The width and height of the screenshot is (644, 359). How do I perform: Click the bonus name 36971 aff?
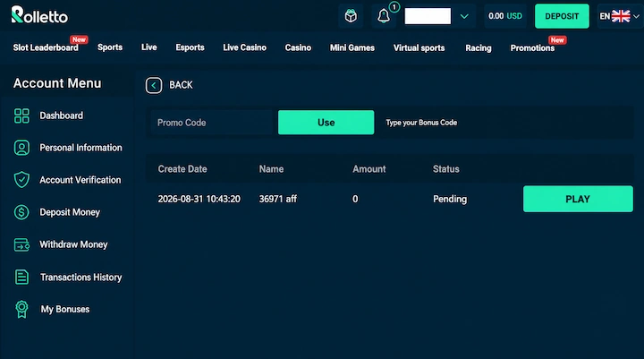(277, 199)
